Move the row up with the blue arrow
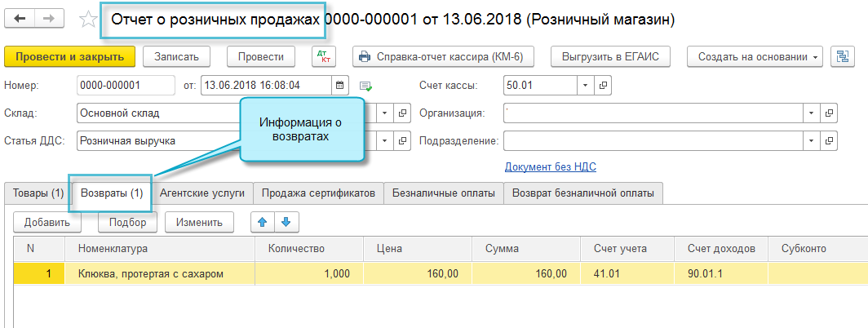868x328 pixels. 263,222
